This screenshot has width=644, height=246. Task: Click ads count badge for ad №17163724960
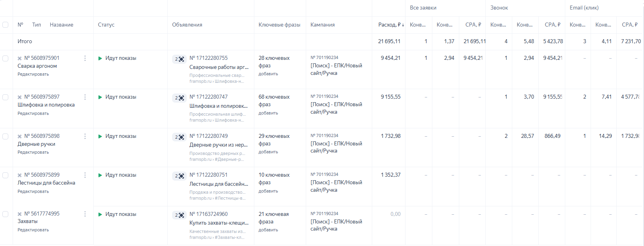pos(179,215)
